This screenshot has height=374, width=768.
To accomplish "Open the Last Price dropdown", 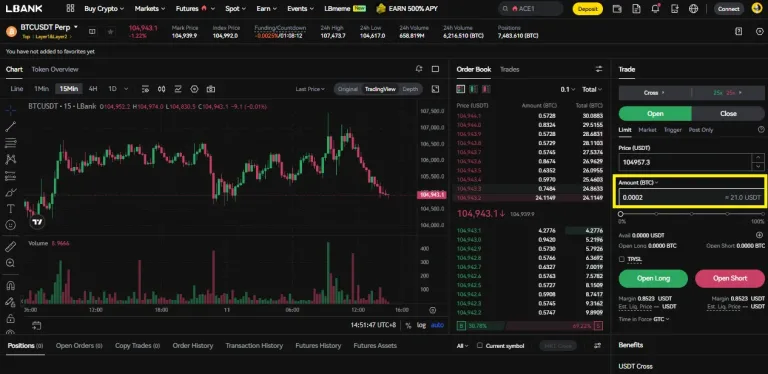I will 311,89.
